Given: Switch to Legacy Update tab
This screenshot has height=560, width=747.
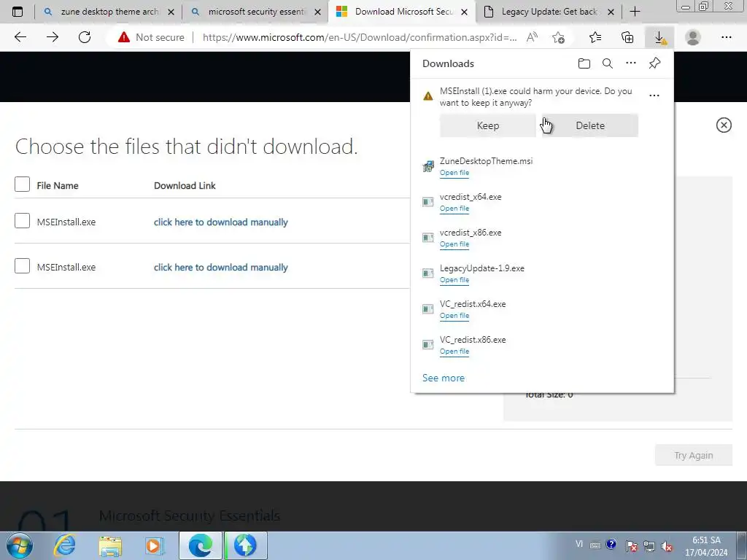Looking at the screenshot, I should pyautogui.click(x=549, y=12).
